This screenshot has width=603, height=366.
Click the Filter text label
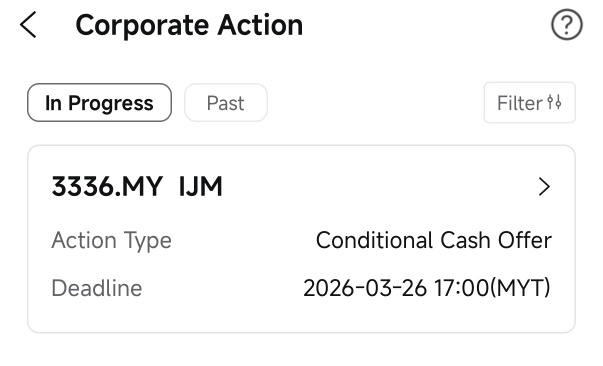pos(520,103)
